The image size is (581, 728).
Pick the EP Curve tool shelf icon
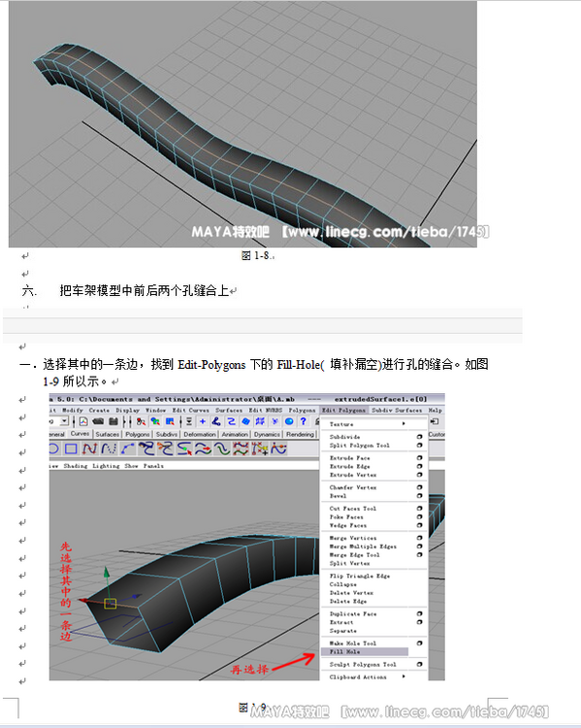(x=109, y=448)
